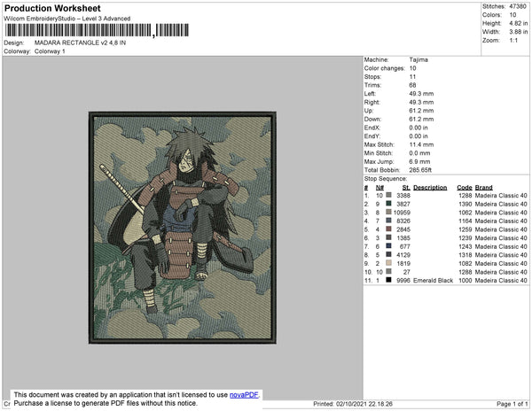Select the taupe swatch with 10959 stitches
Screen dimensions: 532x411
pyautogui.click(x=389, y=212)
